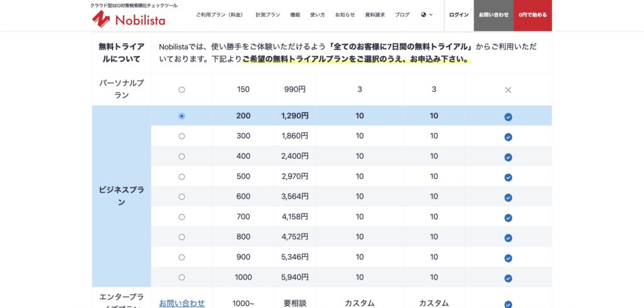Open ご利用プラン（料金） menu item
The image size is (644, 308).
218,14
